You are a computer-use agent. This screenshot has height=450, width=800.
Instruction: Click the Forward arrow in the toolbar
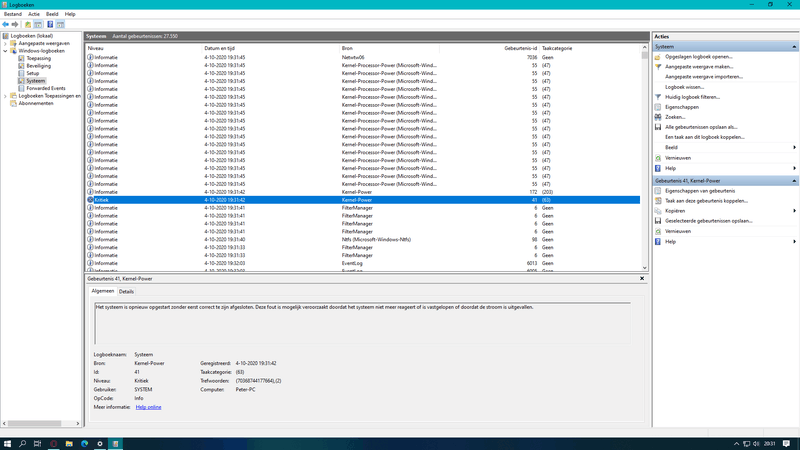click(15, 24)
